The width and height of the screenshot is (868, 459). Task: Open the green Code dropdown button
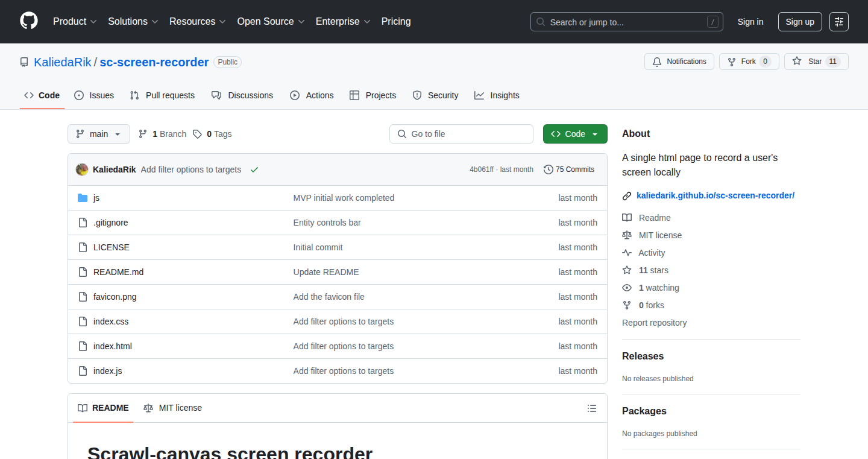tap(575, 134)
